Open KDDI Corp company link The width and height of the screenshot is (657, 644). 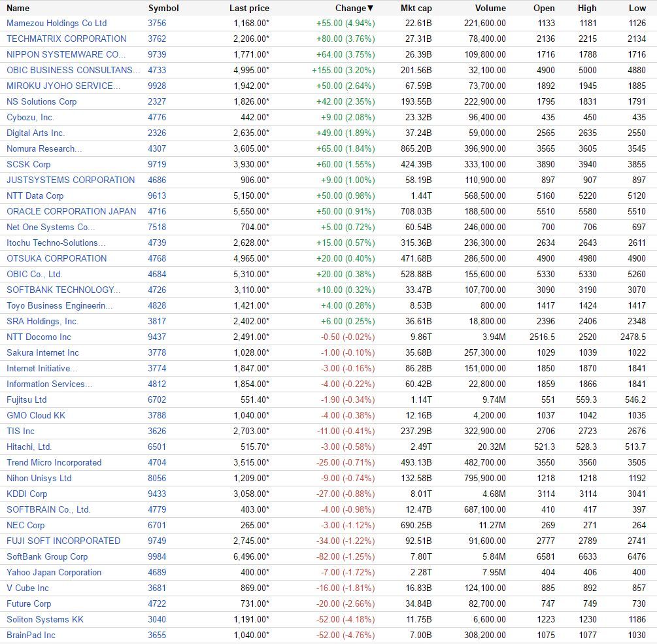pos(27,494)
